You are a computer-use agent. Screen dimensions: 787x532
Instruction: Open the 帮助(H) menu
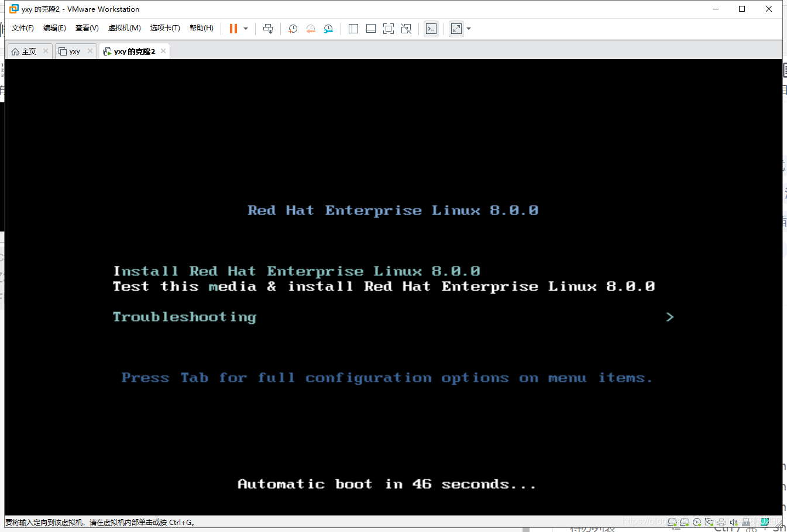click(201, 28)
